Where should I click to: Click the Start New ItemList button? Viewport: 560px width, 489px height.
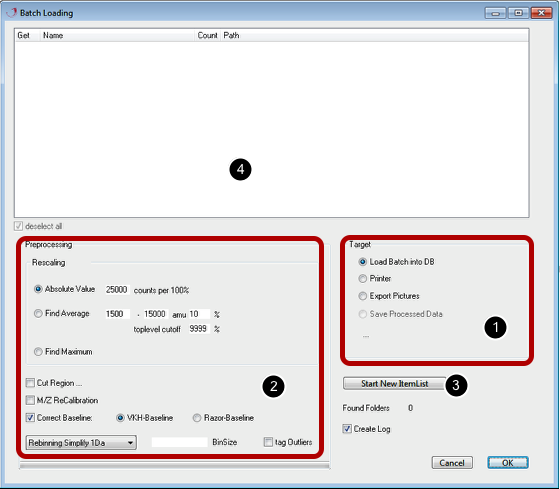coord(395,384)
